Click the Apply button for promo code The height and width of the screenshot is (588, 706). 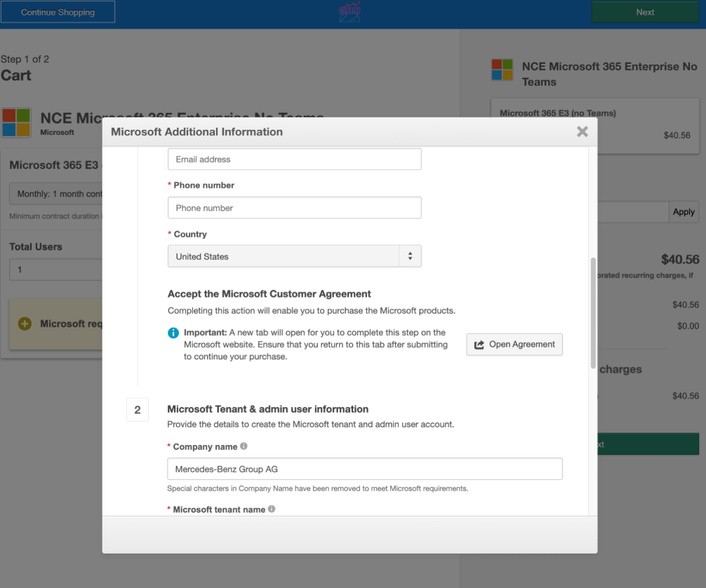[x=683, y=212]
